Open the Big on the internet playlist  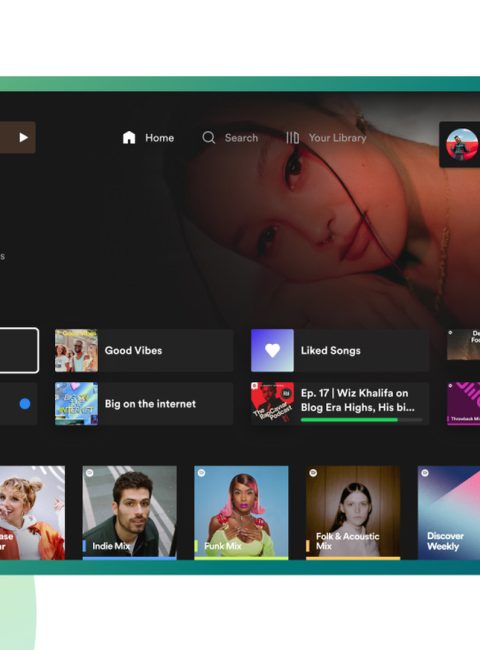click(144, 404)
